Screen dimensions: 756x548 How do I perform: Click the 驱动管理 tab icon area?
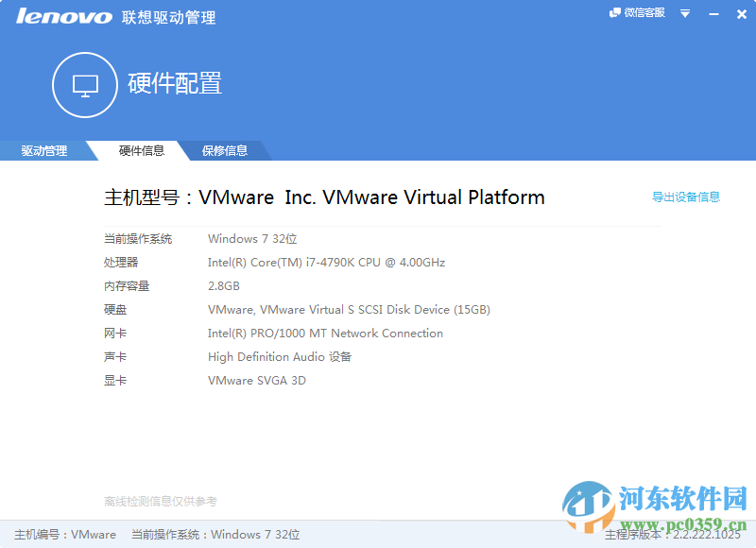pos(43,150)
